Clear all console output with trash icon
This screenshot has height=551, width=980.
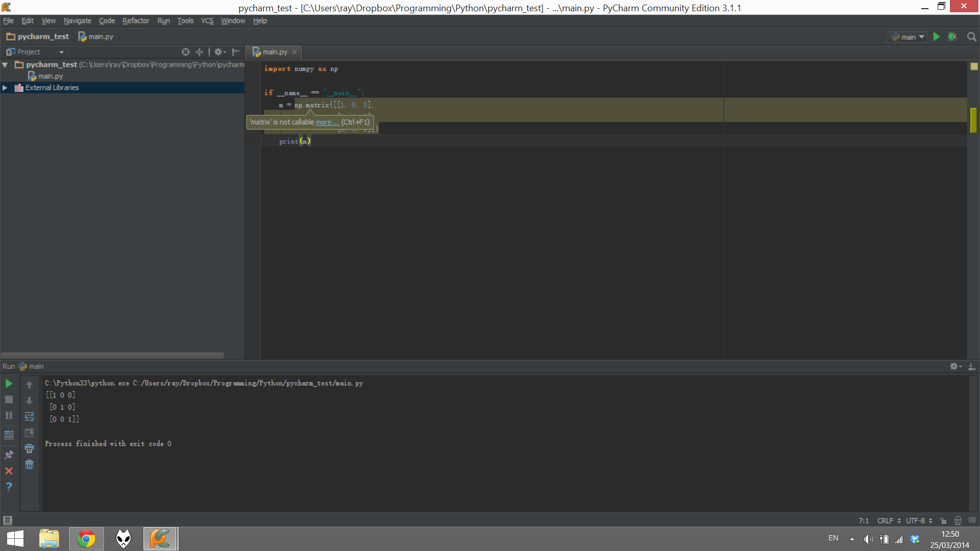(x=29, y=464)
